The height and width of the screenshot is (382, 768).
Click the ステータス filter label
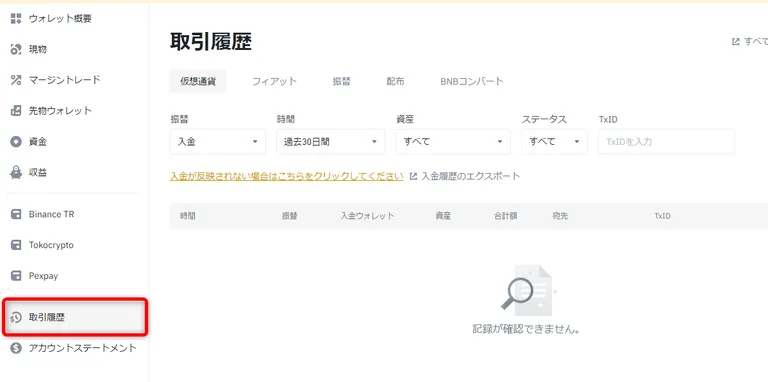[x=544, y=119]
